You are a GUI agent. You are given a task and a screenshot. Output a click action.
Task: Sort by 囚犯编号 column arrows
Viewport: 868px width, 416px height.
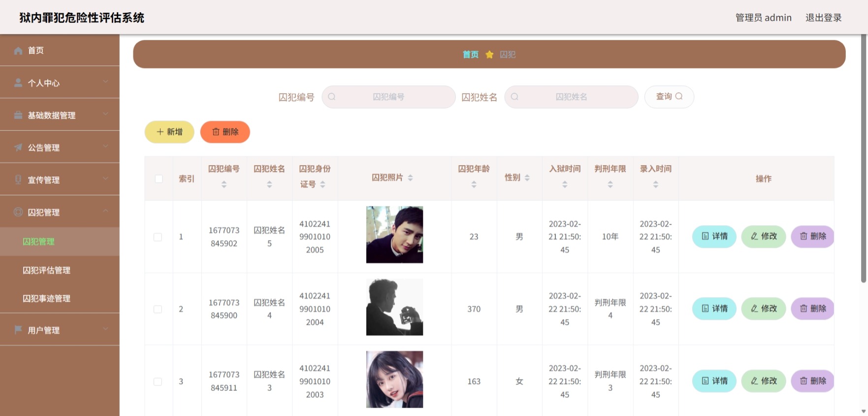point(224,184)
